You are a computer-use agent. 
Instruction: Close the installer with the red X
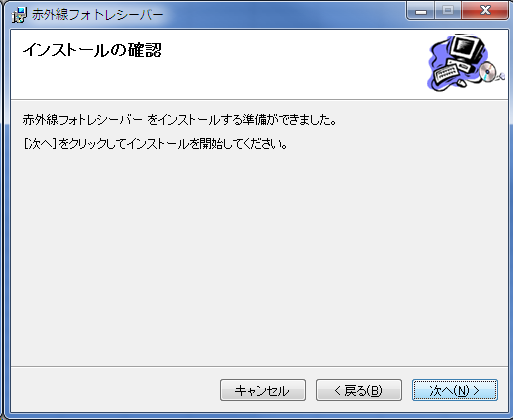pyautogui.click(x=485, y=11)
